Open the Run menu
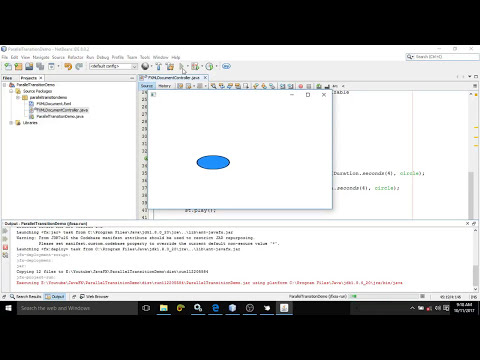480x360 pixels. pyautogui.click(x=90, y=57)
